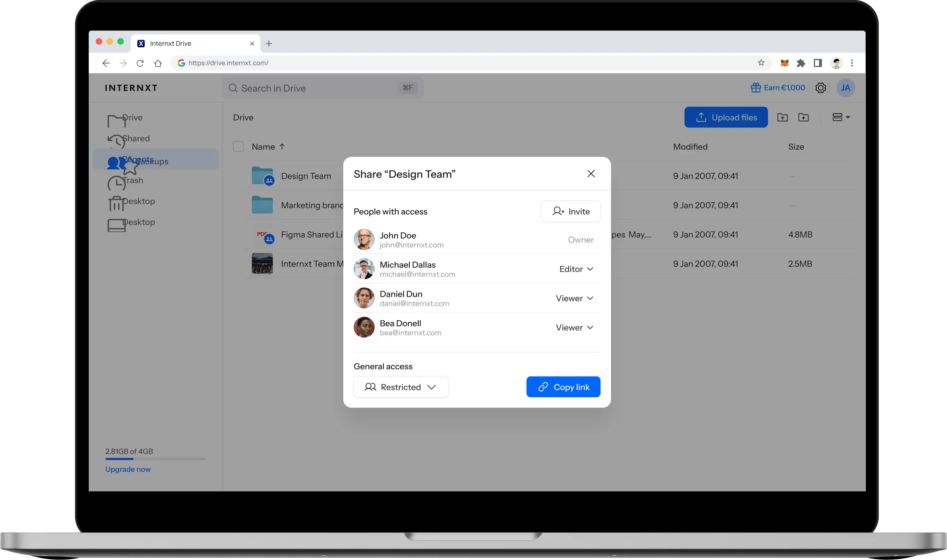This screenshot has height=560, width=947.
Task: Select the highlighted Recents sidebar row
Action: [156, 159]
